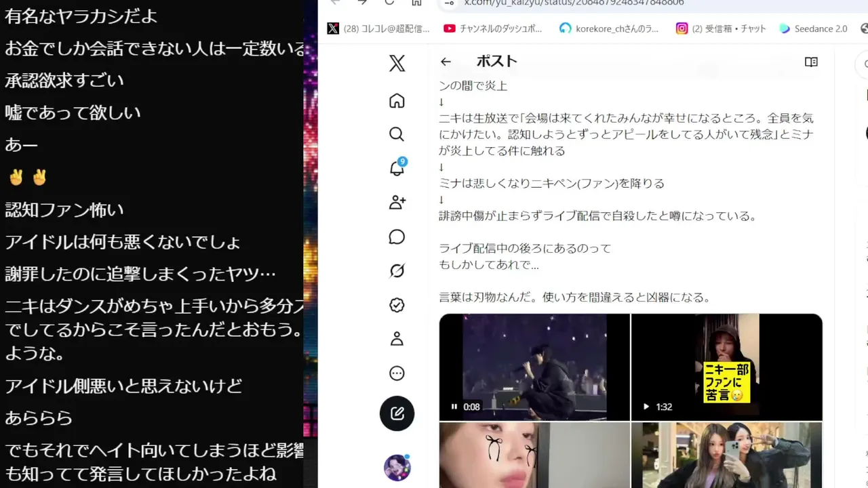Open the reader view book icon
The width and height of the screenshot is (868, 488).
811,62
